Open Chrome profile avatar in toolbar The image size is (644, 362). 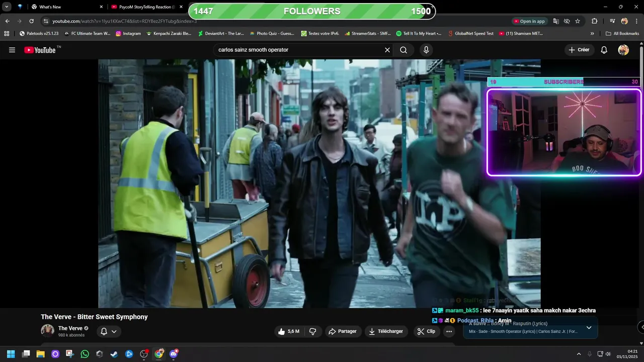624,21
